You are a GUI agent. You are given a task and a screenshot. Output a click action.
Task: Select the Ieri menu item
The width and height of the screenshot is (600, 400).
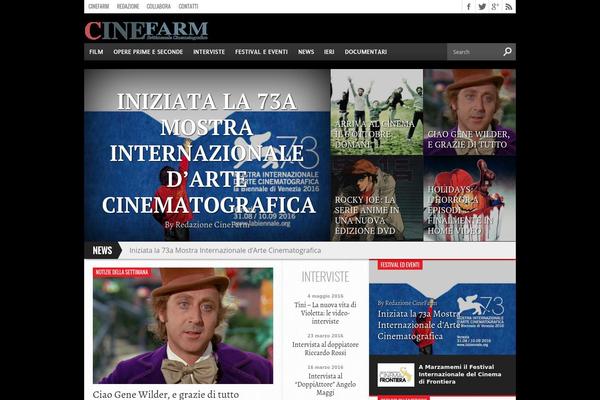(x=329, y=52)
